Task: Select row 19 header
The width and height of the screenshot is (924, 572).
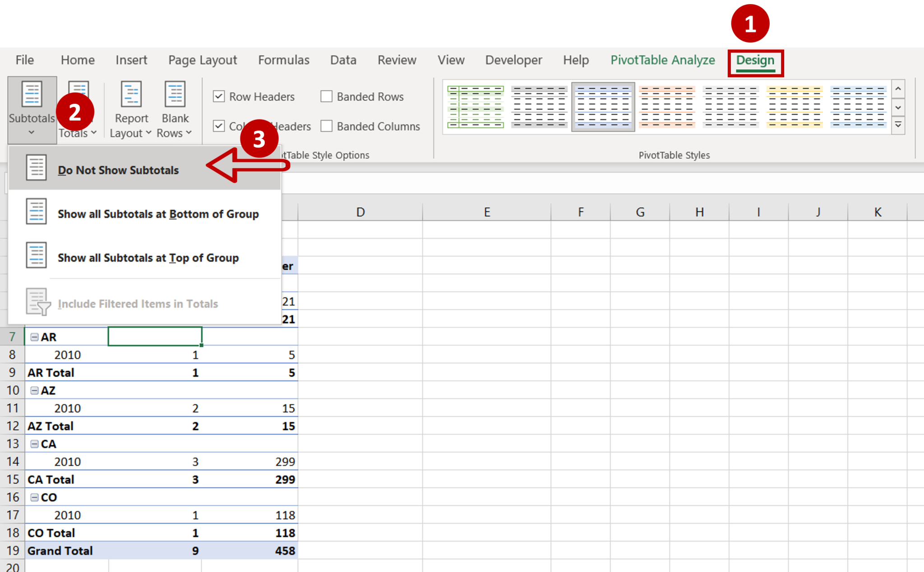Action: [x=12, y=551]
